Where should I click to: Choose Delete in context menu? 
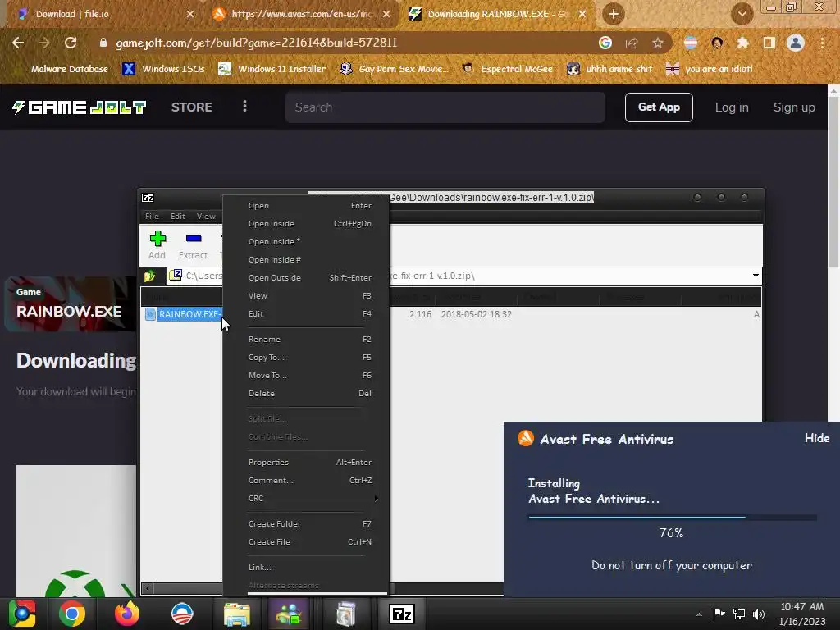(x=306, y=393)
